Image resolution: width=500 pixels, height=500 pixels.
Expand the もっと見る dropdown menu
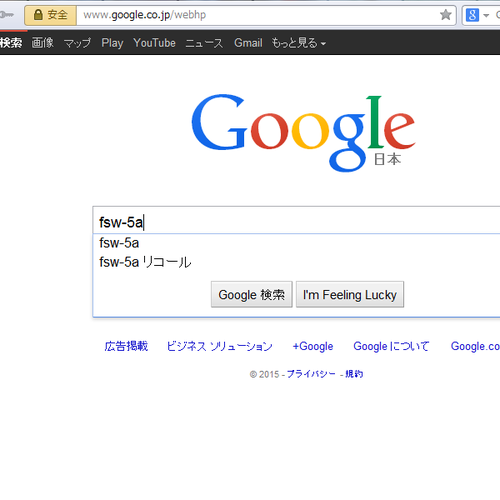tap(299, 43)
